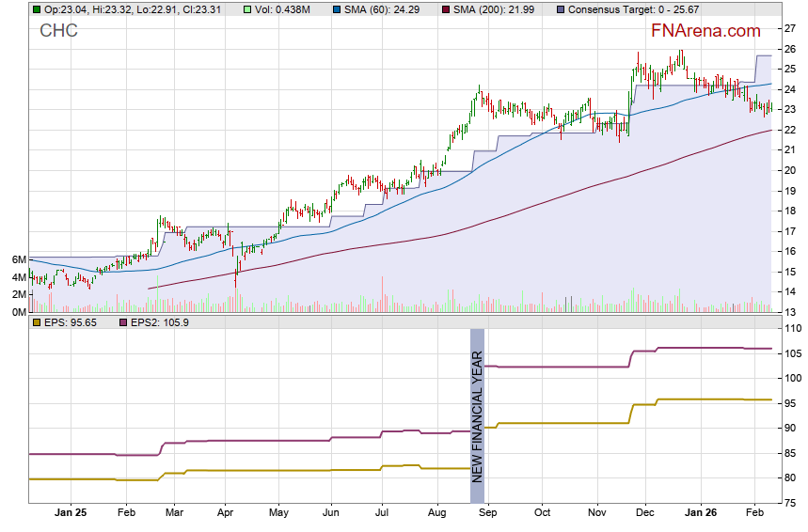Viewport: 808px width, 532px height.
Task: Click the purple EPS2 legend swatch
Action: coord(123,322)
